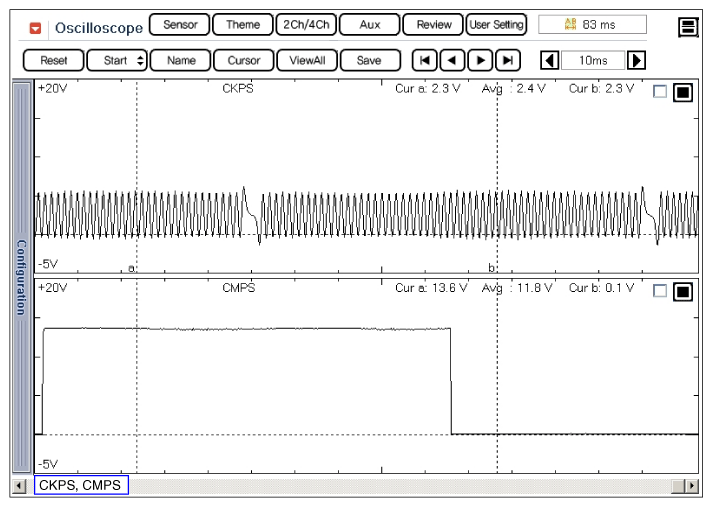Click the 10ms time base field
The height and width of the screenshot is (507, 712).
592,60
